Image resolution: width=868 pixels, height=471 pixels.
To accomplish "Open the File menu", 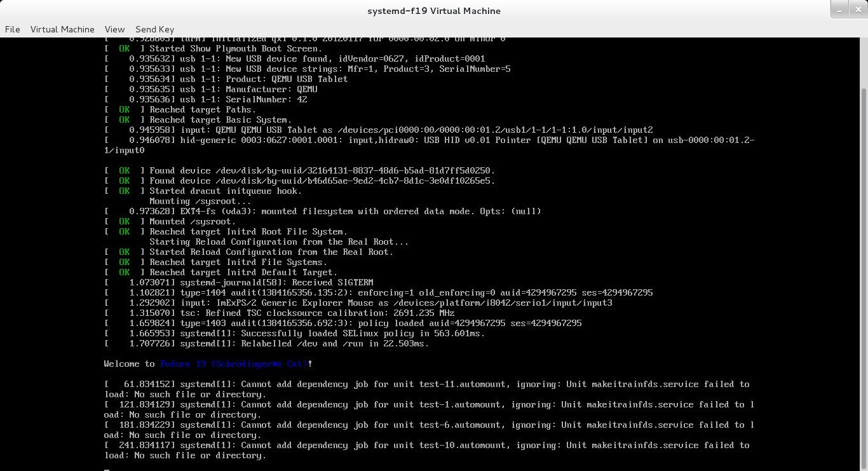I will 13,29.
